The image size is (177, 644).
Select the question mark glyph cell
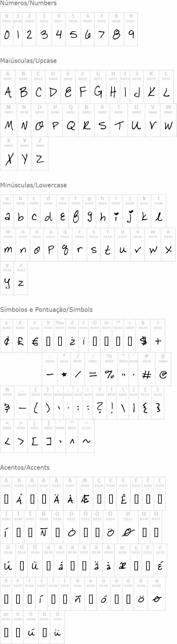click(x=100, y=403)
